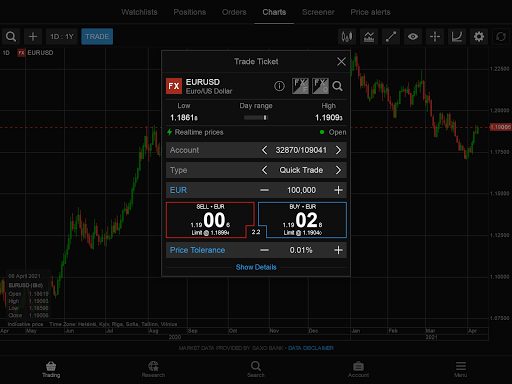Click the Day range indicator bar
Viewport: 512px width, 384px height.
point(256,117)
